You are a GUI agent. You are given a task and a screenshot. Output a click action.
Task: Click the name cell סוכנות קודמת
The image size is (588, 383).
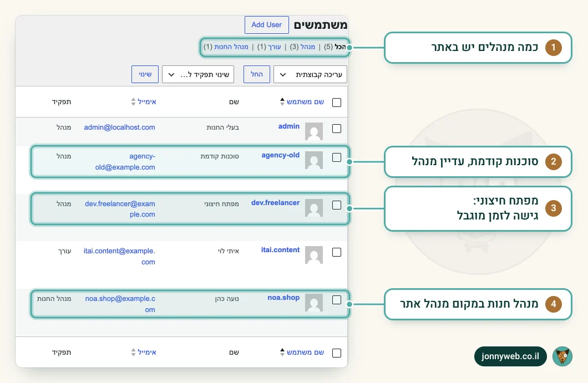tap(220, 156)
